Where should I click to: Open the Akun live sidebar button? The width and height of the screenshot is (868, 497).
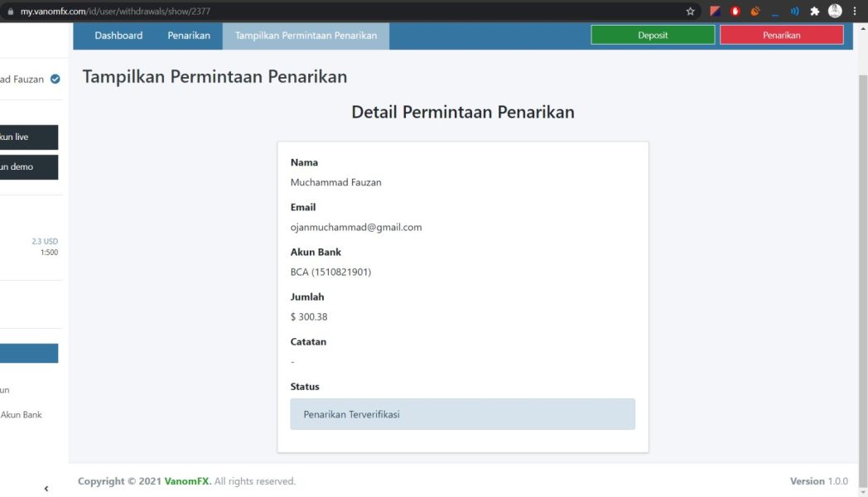(27, 138)
